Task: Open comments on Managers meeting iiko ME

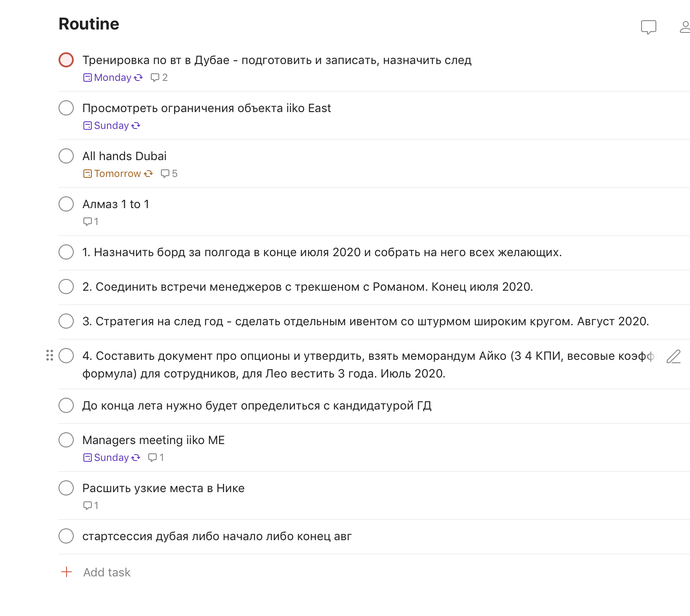Action: click(x=156, y=458)
